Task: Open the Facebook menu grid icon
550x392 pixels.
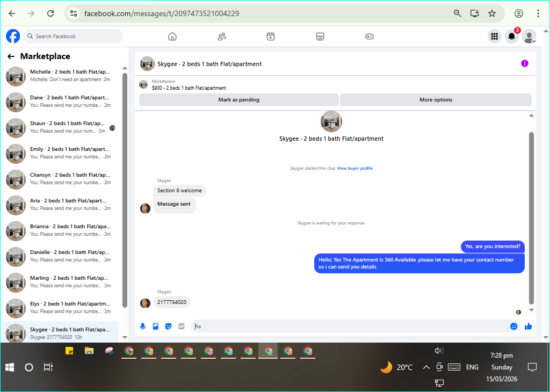Action: (x=495, y=36)
